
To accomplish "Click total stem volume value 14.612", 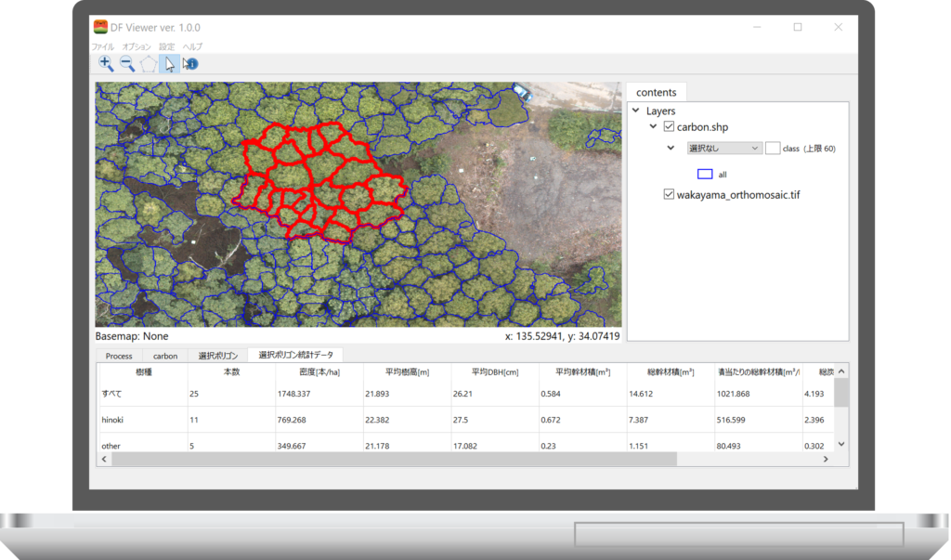I will (641, 394).
